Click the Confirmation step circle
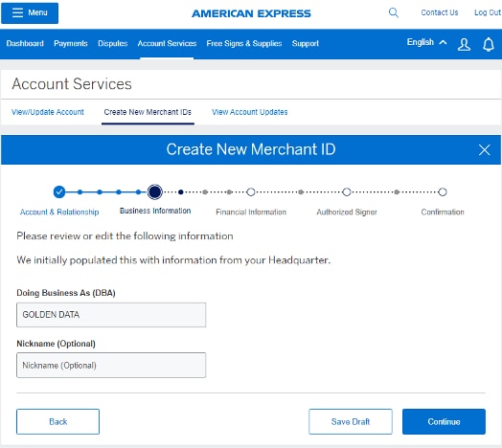Viewport: 502px width, 448px height. coord(443,192)
